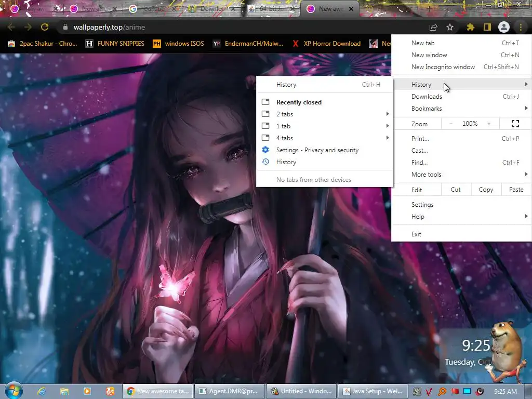Close the active New awesome tab
532x399 pixels.
[351, 9]
